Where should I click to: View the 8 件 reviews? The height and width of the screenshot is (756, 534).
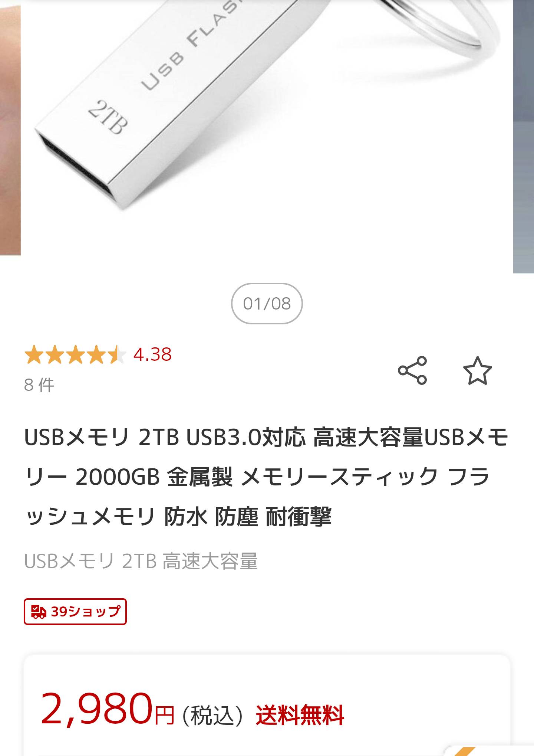point(39,385)
